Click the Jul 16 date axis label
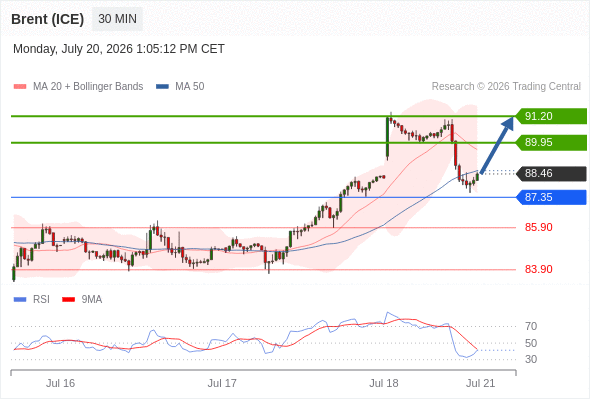Image resolution: width=590 pixels, height=400 pixels. click(60, 383)
